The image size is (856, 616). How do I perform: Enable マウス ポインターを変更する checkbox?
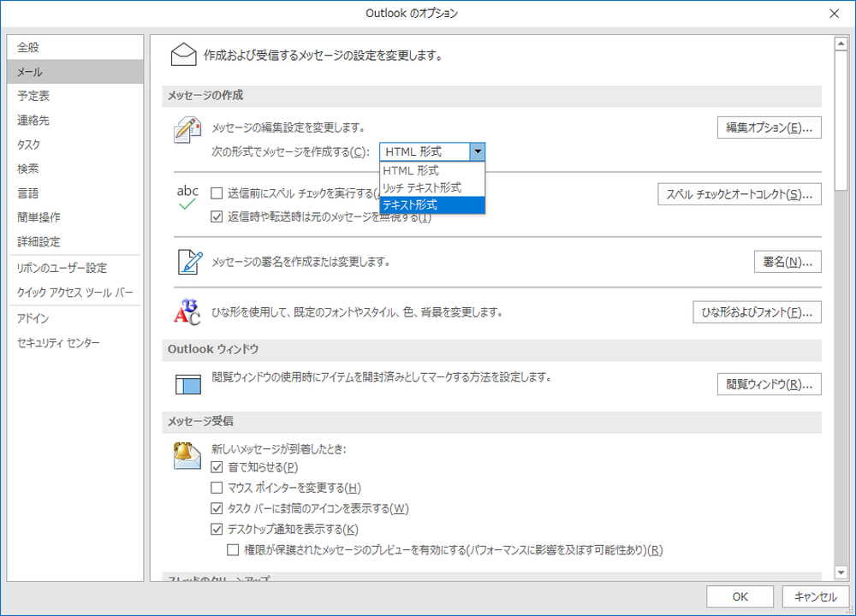tap(217, 488)
